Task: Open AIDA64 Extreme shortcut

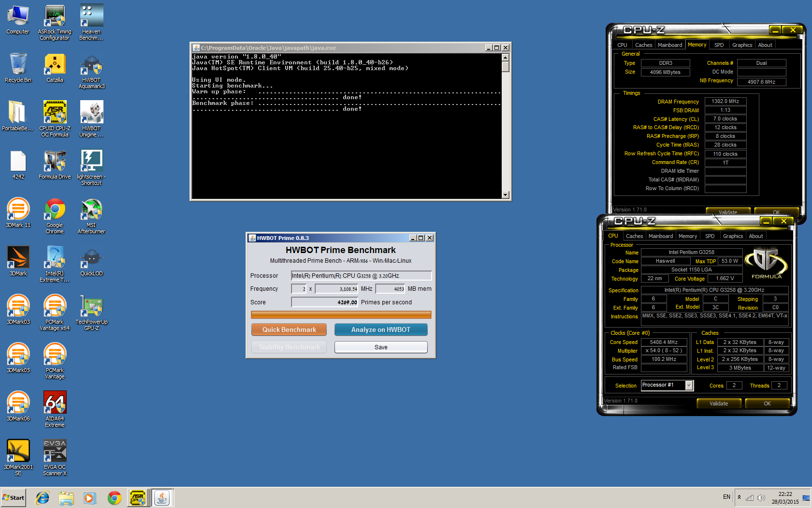Action: click(55, 409)
